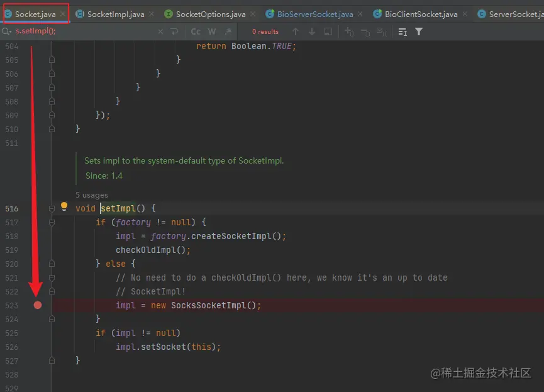Open the SocketOptions.java tab
The image size is (544, 392).
pyautogui.click(x=211, y=14)
